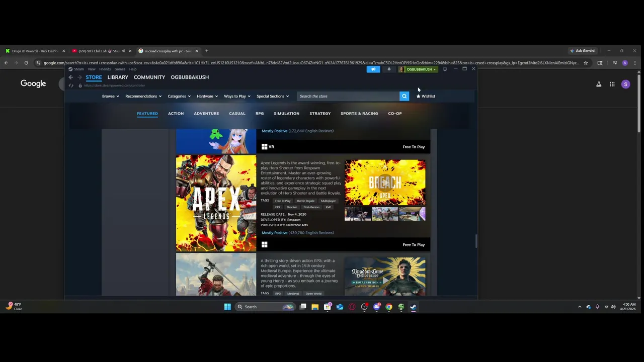The image size is (644, 362).
Task: Click the Steam store search field
Action: (348, 96)
